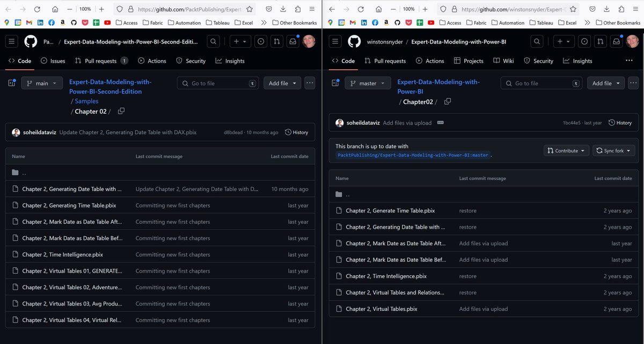Open downloads in the left browser window
Viewport: 644px width, 344px height.
click(x=283, y=9)
